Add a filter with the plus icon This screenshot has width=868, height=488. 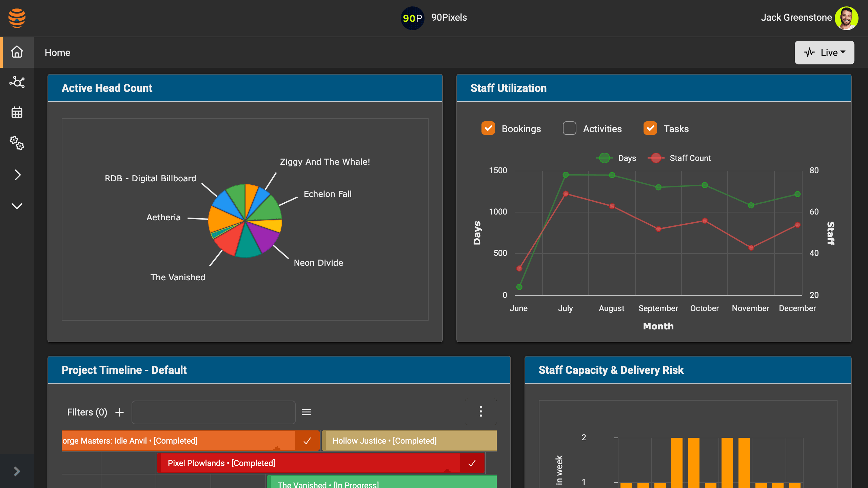pyautogui.click(x=119, y=412)
